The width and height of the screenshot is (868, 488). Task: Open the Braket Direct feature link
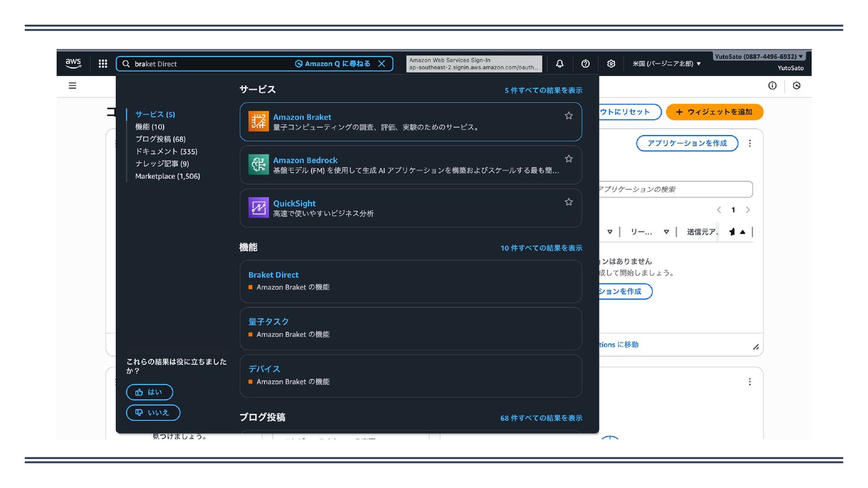pyautogui.click(x=273, y=275)
